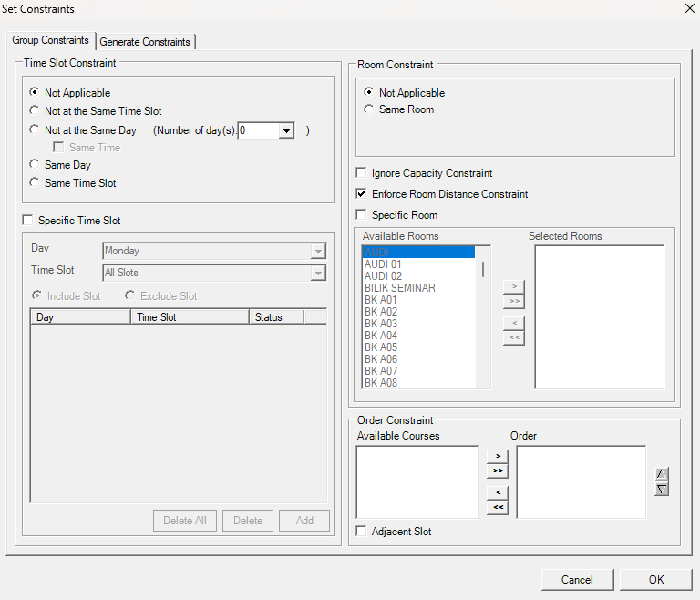Click the Cancel button
The width and height of the screenshot is (700, 600).
coord(577,579)
